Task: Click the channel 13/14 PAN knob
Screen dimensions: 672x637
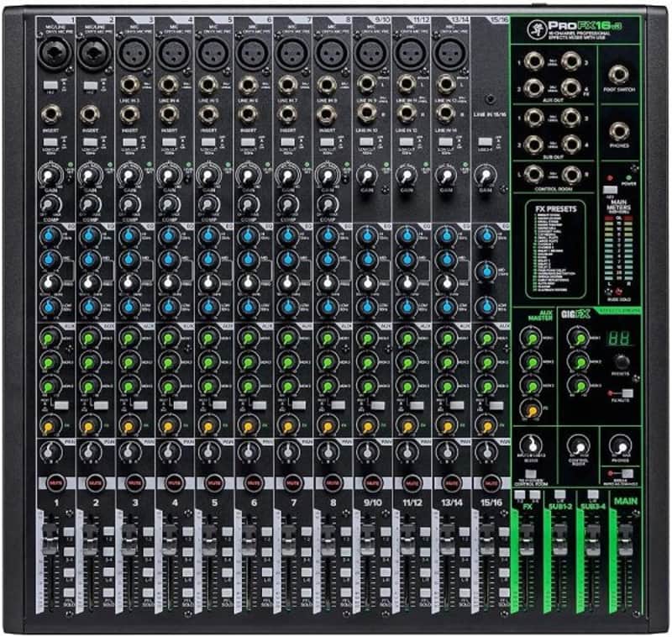Action: click(446, 452)
